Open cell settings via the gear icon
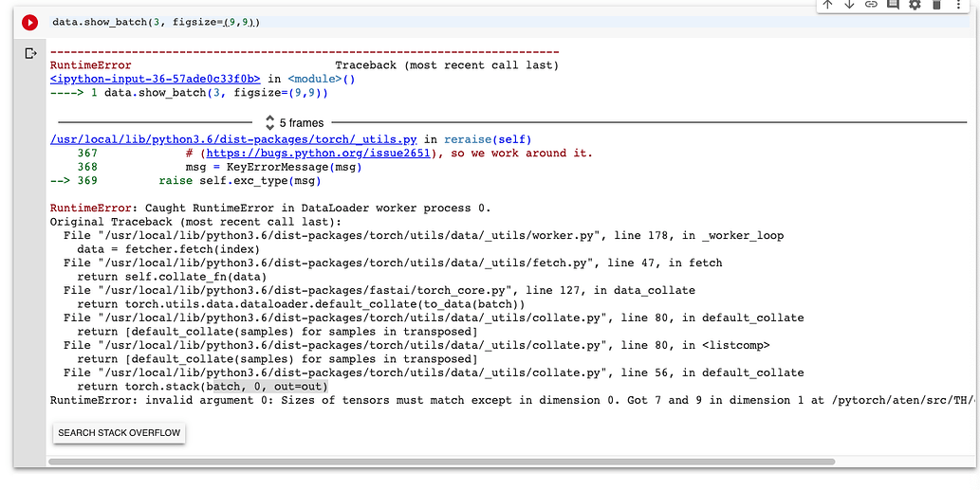980x490 pixels. tap(915, 5)
